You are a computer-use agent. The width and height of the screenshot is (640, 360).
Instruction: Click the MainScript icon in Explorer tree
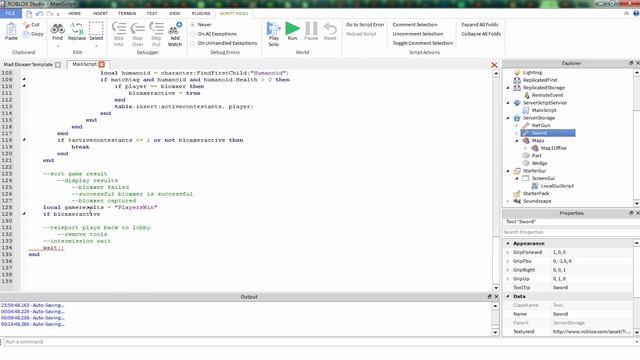(526, 110)
